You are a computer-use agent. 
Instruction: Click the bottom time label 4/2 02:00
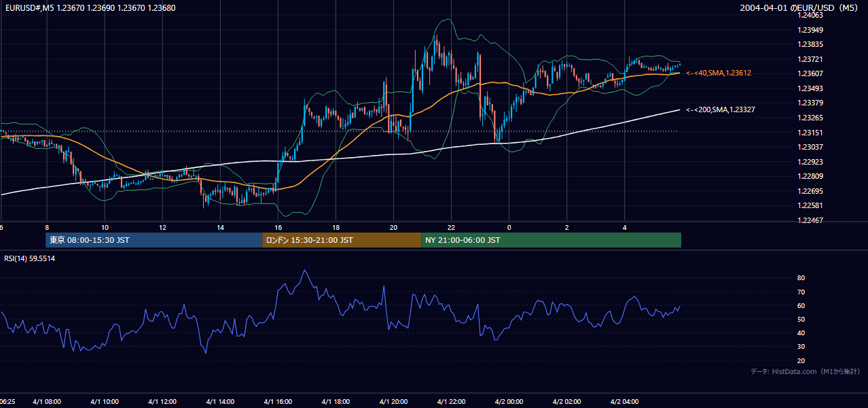tap(566, 401)
